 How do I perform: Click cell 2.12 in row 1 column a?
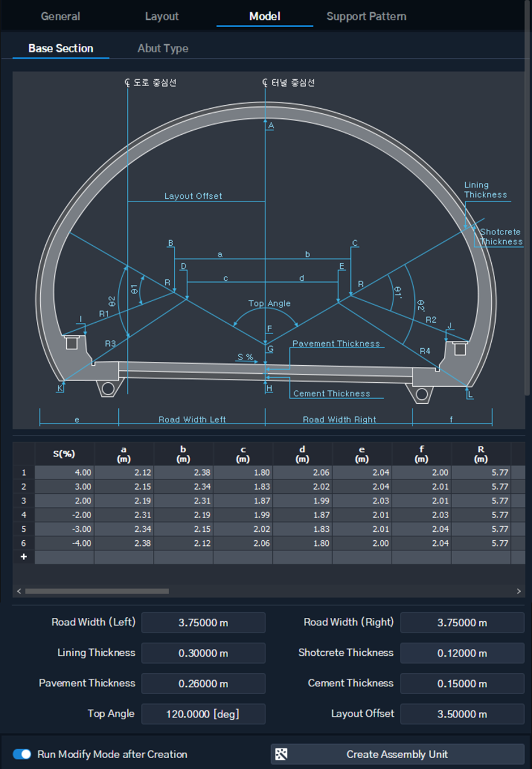124,472
